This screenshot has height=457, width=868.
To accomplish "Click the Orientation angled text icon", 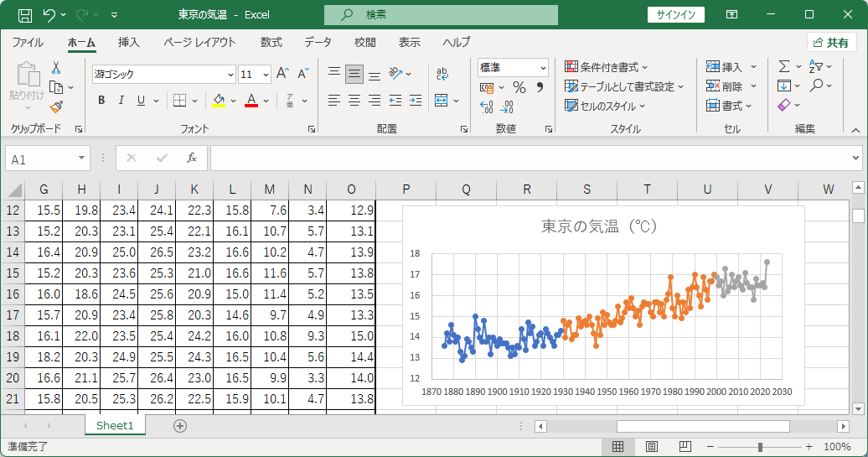I will (x=395, y=73).
